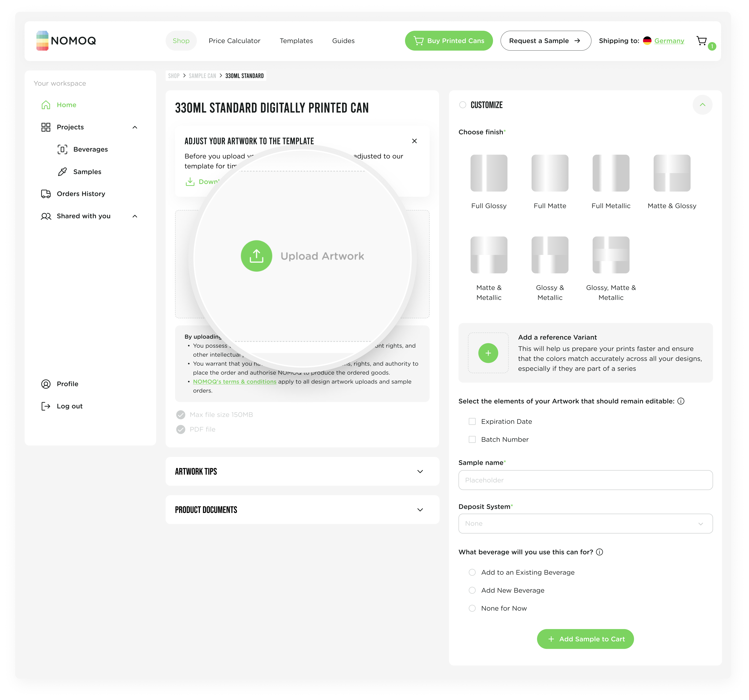Check the Batch Number option
This screenshot has height=700, width=749.
click(x=472, y=439)
